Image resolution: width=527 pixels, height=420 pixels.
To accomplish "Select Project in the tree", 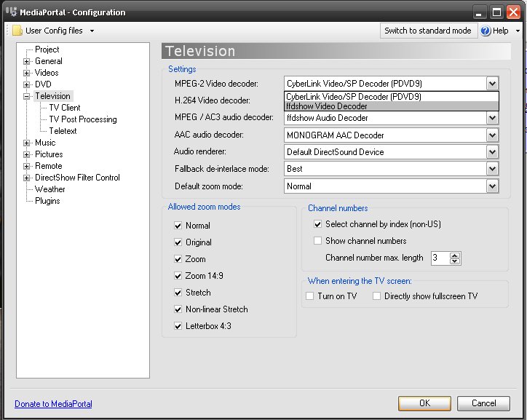I will click(x=47, y=49).
